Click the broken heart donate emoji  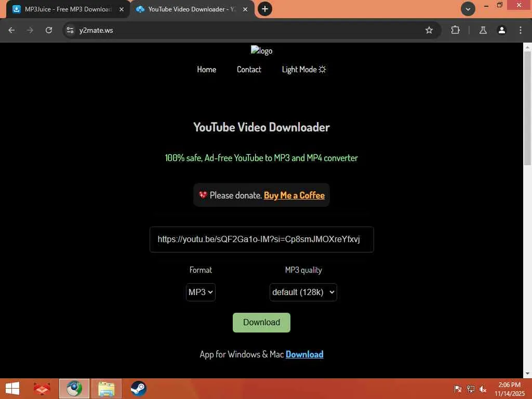(203, 195)
